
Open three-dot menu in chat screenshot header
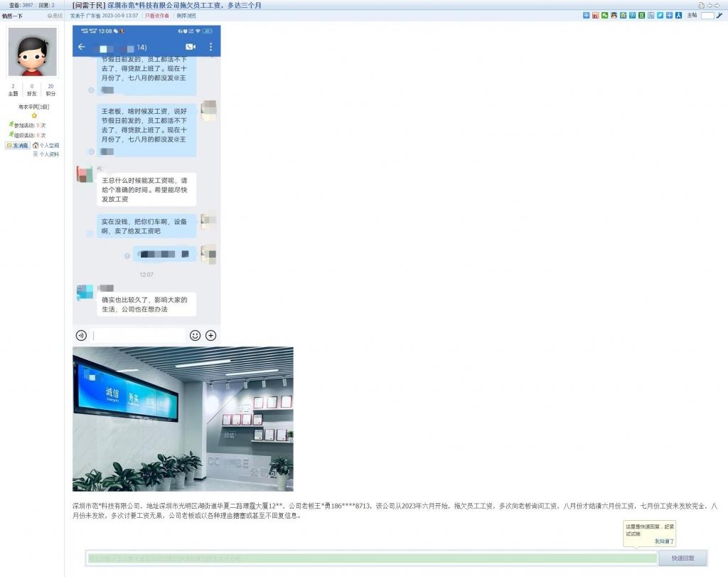210,47
